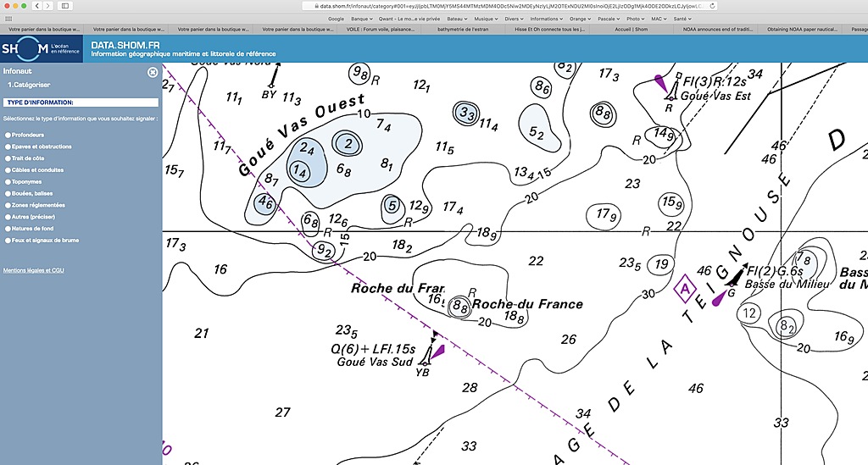This screenshot has width=868, height=465.
Task: Open the Photo bookmarks dropdown
Action: point(636,19)
